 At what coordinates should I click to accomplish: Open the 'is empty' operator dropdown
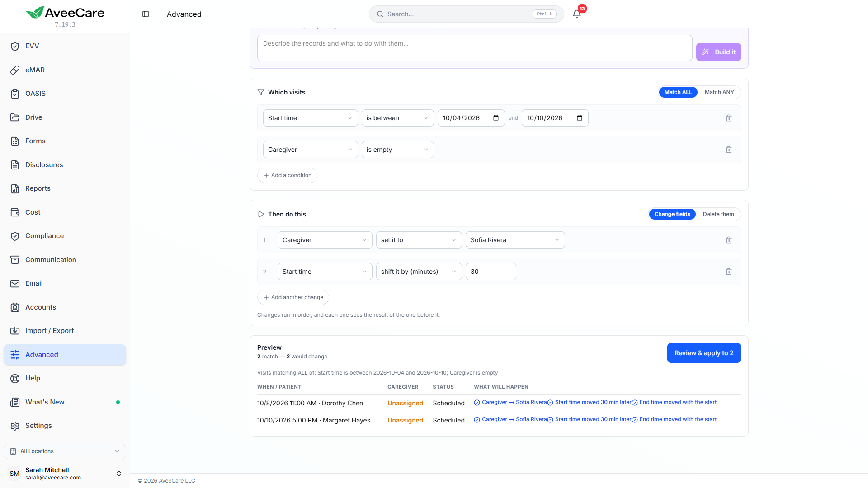click(x=398, y=150)
